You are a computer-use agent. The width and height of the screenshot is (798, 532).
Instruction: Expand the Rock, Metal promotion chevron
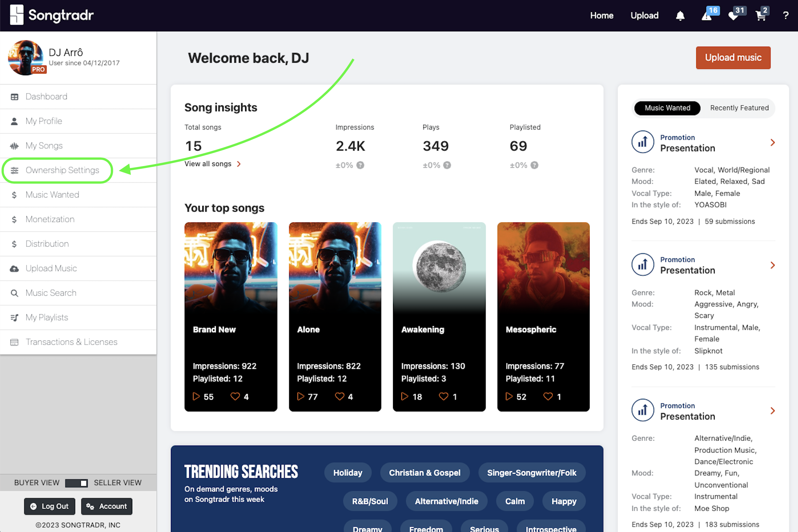click(x=773, y=265)
